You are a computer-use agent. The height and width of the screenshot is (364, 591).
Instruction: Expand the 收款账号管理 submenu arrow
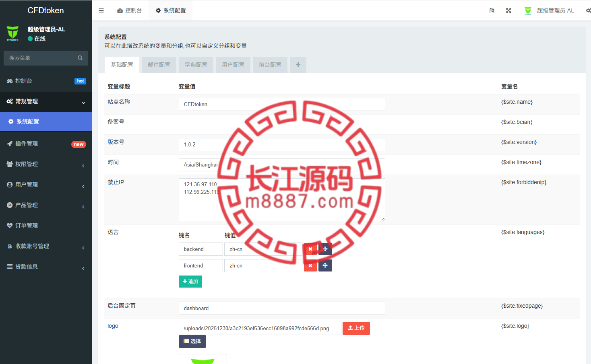[83, 248]
